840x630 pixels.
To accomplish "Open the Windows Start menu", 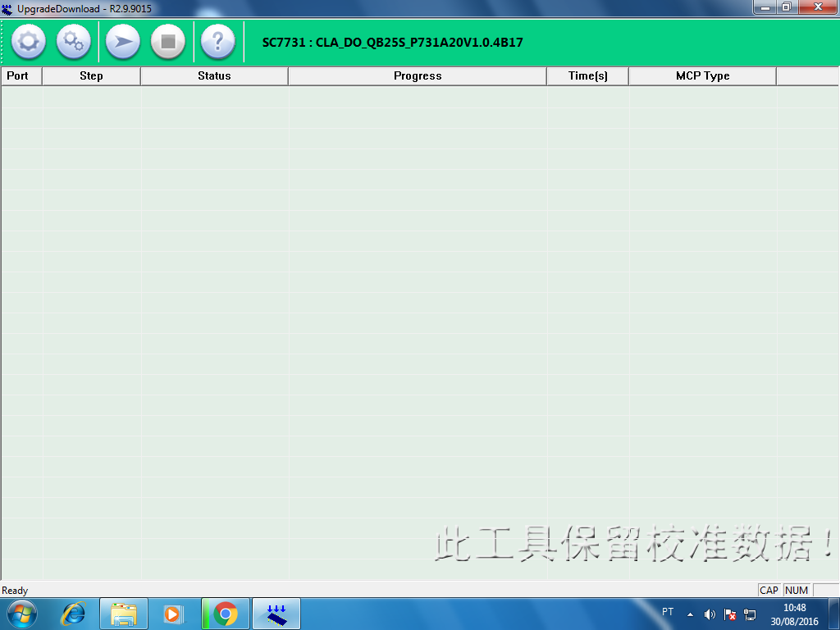I will [22, 614].
